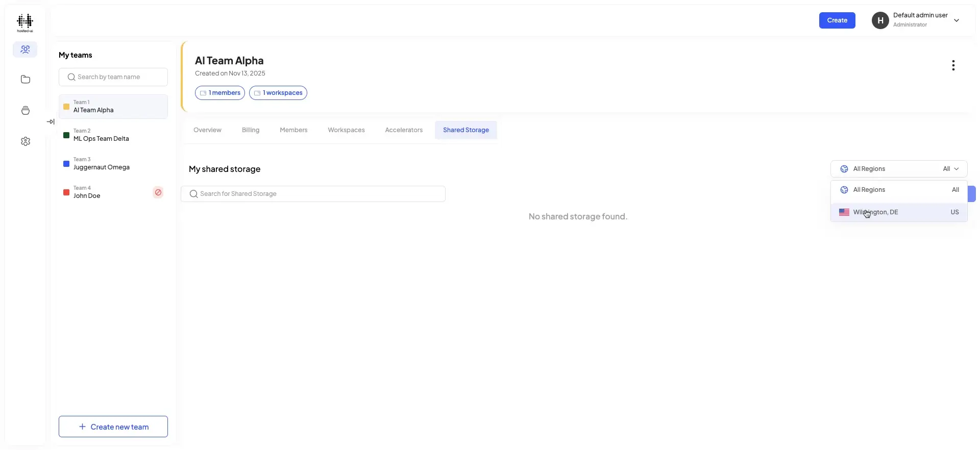The height and width of the screenshot is (450, 980).
Task: Click the blue Juggernaut Omega color square
Action: (x=66, y=164)
